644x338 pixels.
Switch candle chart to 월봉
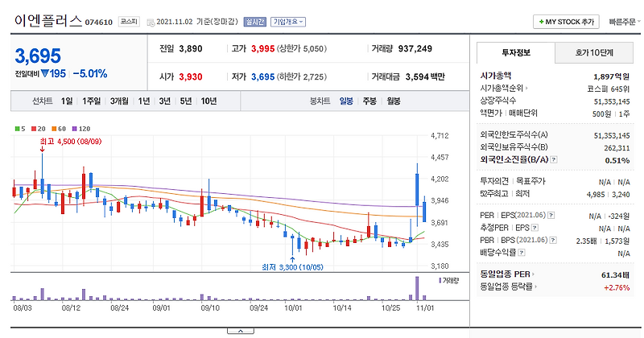[394, 101]
